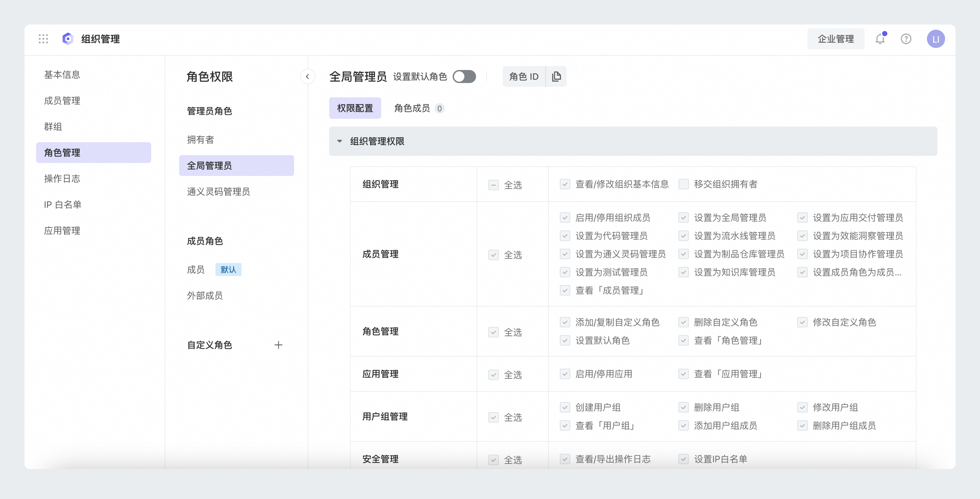
Task: Toggle 全选 checkbox in 角色管理 row
Action: pyautogui.click(x=493, y=332)
